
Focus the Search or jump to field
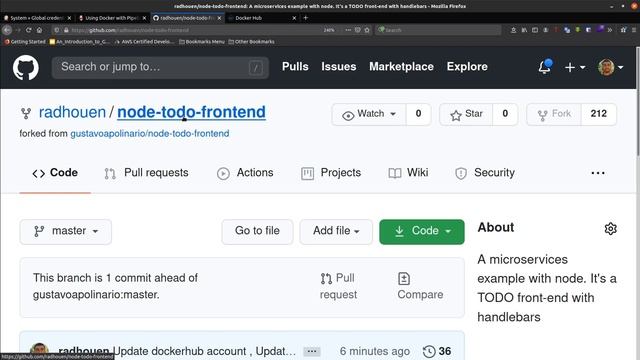click(160, 67)
